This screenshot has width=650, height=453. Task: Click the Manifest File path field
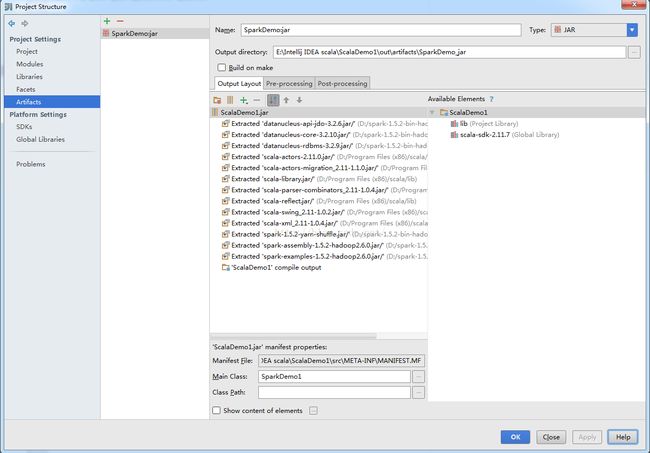coord(341,361)
